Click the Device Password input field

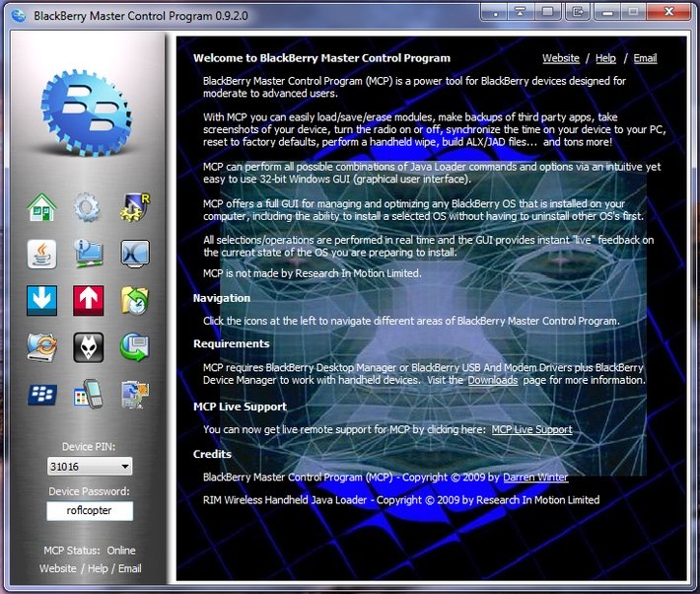(90, 511)
